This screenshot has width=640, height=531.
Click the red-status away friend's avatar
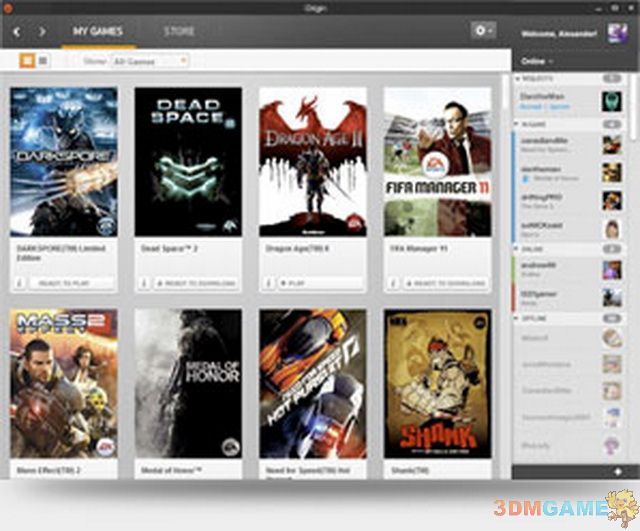click(612, 298)
